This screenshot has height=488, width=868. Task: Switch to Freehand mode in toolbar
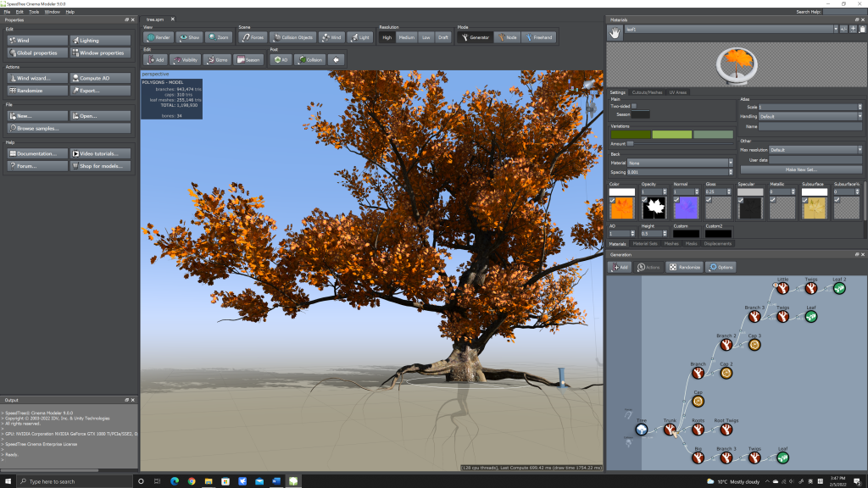coord(538,37)
